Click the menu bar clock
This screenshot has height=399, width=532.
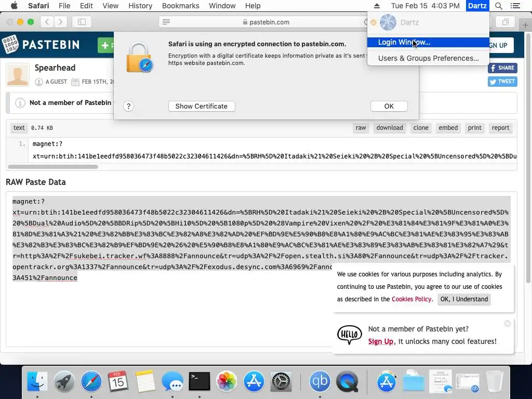(x=425, y=6)
